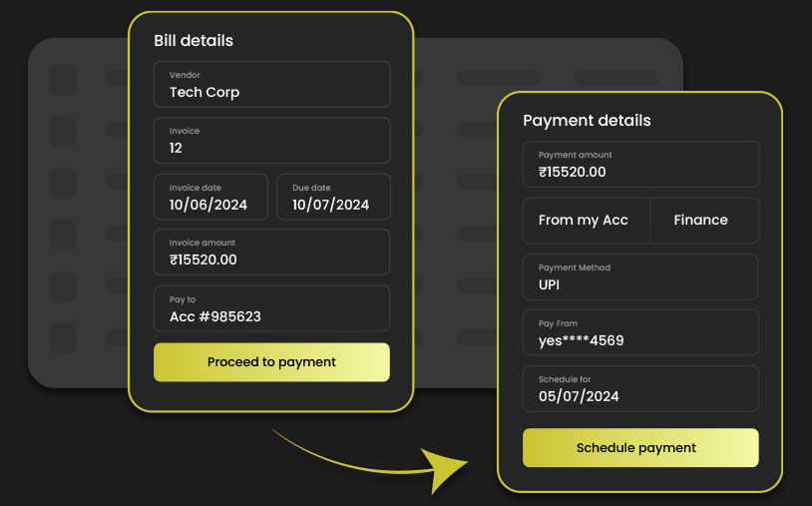Click the Bill details heading
The image size is (812, 506).
tap(194, 41)
